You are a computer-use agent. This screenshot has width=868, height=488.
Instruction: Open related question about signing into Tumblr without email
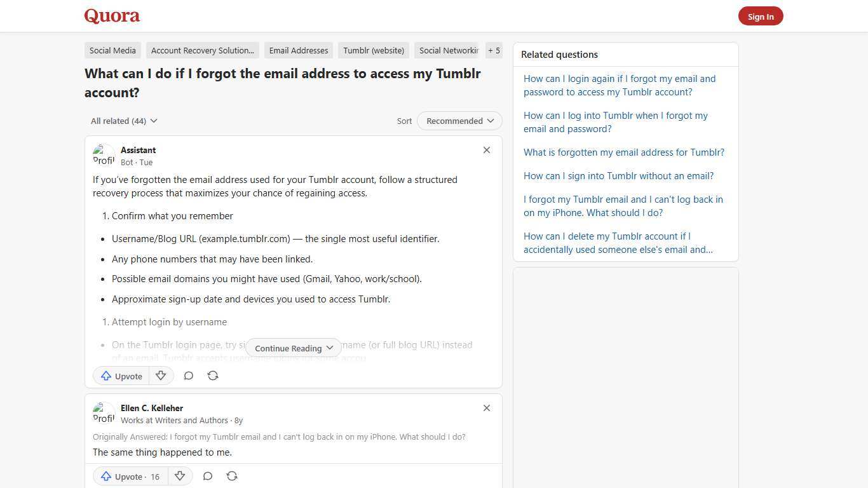click(618, 175)
